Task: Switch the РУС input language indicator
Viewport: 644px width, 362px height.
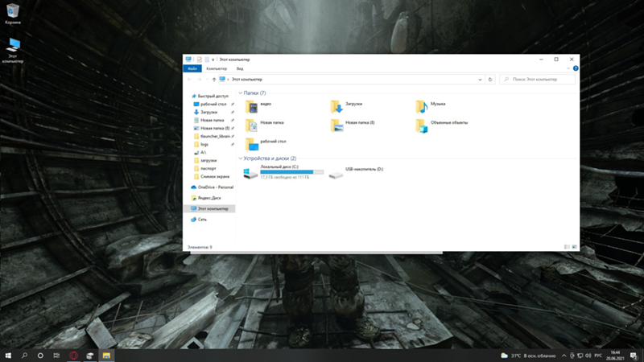Action: point(598,356)
